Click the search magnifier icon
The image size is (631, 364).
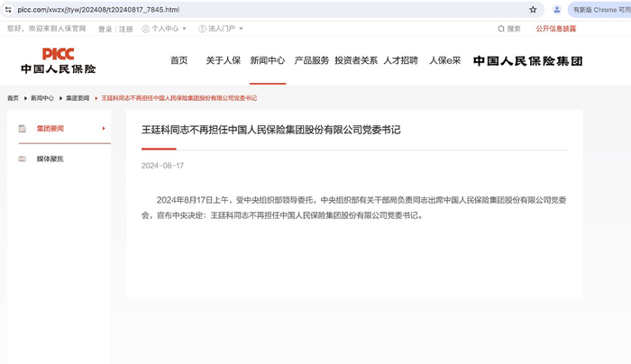click(501, 29)
